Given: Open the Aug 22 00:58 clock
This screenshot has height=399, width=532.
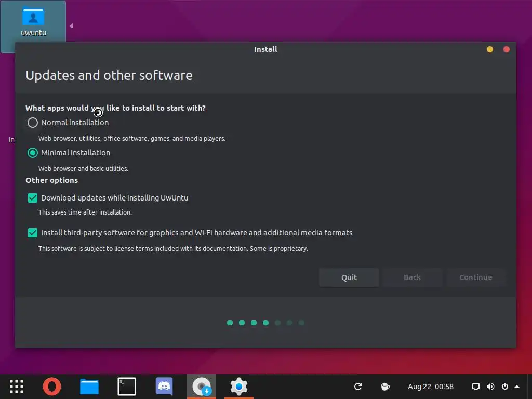Looking at the screenshot, I should pos(431,387).
